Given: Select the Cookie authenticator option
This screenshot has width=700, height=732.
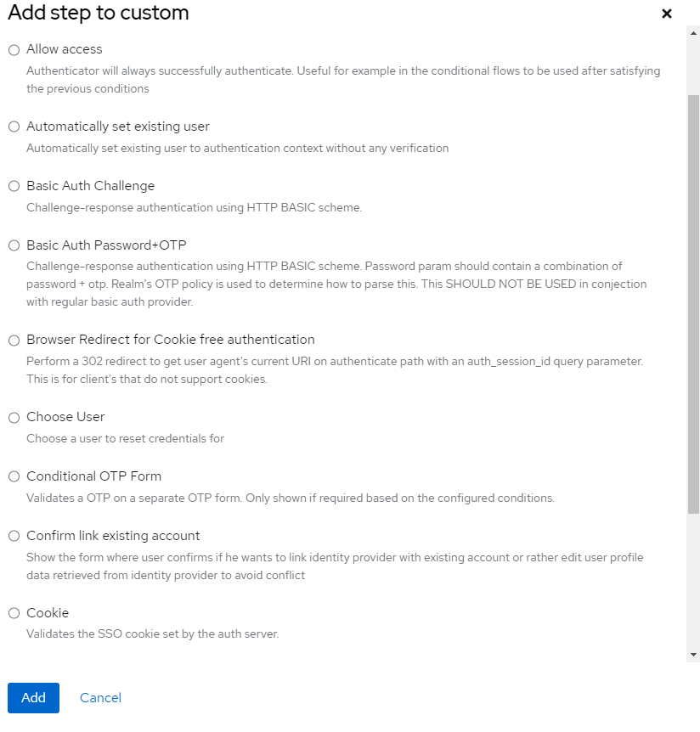Looking at the screenshot, I should point(14,612).
